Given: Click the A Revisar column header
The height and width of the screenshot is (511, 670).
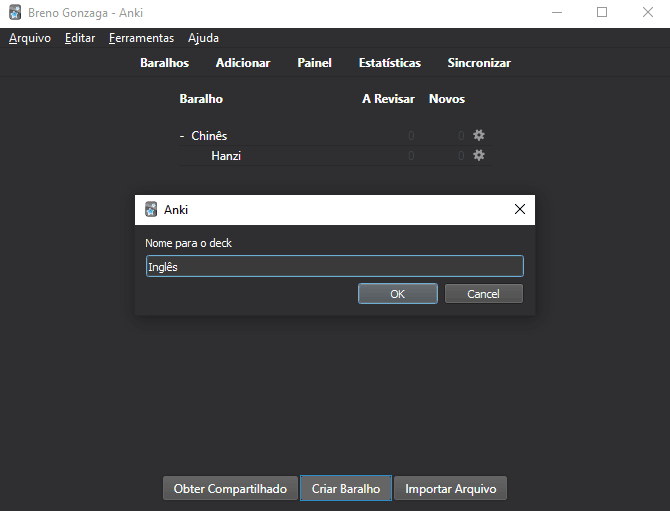Looking at the screenshot, I should [x=388, y=99].
